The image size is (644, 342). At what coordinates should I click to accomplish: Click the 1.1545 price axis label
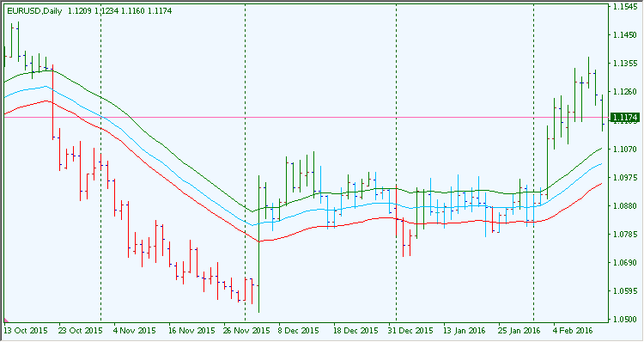click(625, 8)
